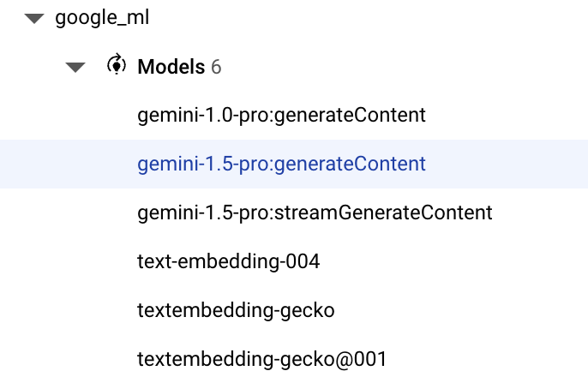
Task: Collapse the google_ml schema triangle
Action: (x=34, y=19)
